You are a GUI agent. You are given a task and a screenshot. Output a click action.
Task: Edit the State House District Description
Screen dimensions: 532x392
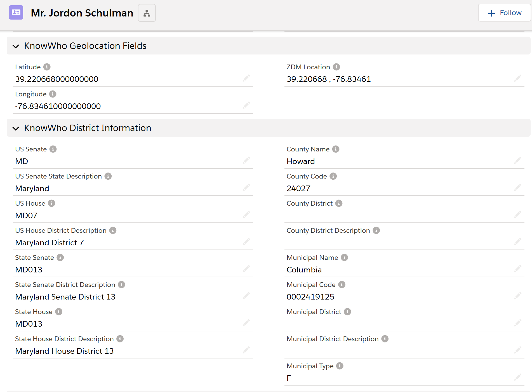(246, 350)
